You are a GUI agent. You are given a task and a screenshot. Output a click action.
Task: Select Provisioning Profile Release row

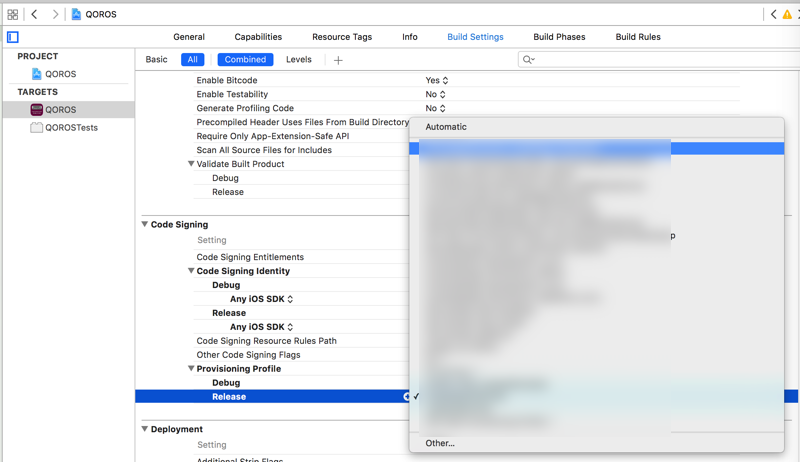(x=272, y=397)
